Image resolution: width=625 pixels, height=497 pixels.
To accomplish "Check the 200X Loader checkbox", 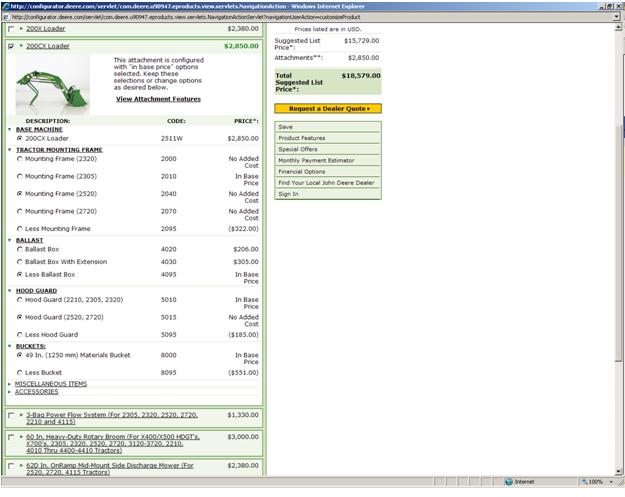I will [x=11, y=29].
